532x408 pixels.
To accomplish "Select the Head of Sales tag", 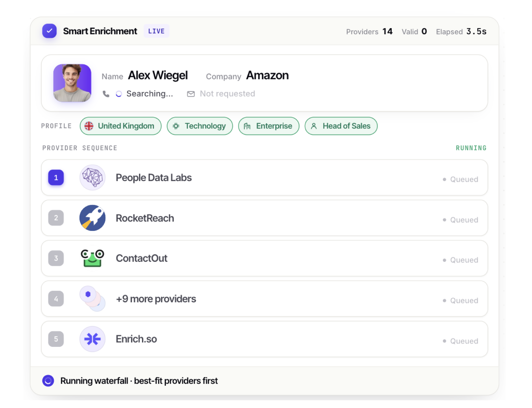I will click(341, 126).
